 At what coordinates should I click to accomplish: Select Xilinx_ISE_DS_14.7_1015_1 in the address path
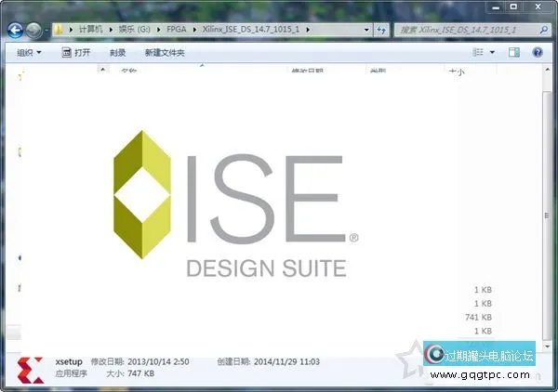[251, 30]
